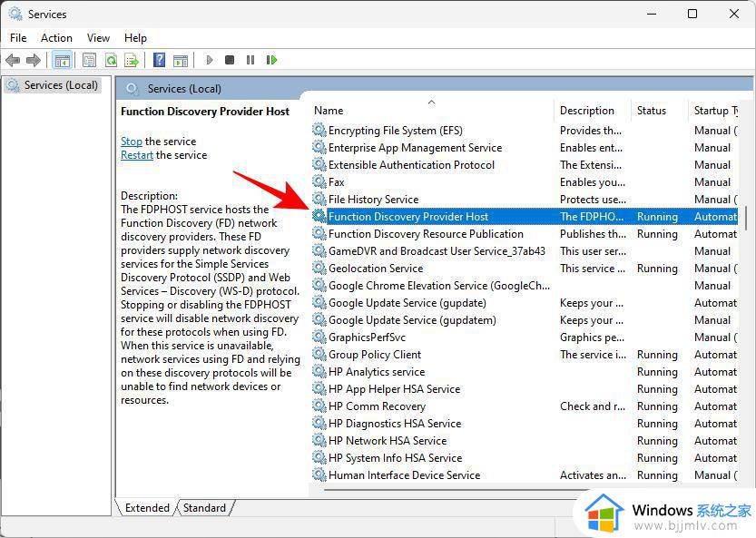Click Running status of Geolocation Service
This screenshot has height=538, width=756.
pyautogui.click(x=657, y=269)
